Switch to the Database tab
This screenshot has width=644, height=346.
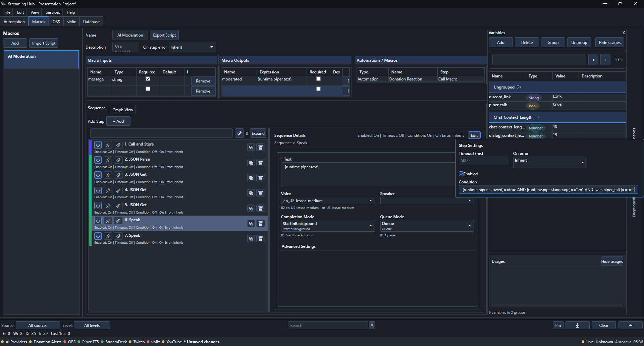click(91, 22)
